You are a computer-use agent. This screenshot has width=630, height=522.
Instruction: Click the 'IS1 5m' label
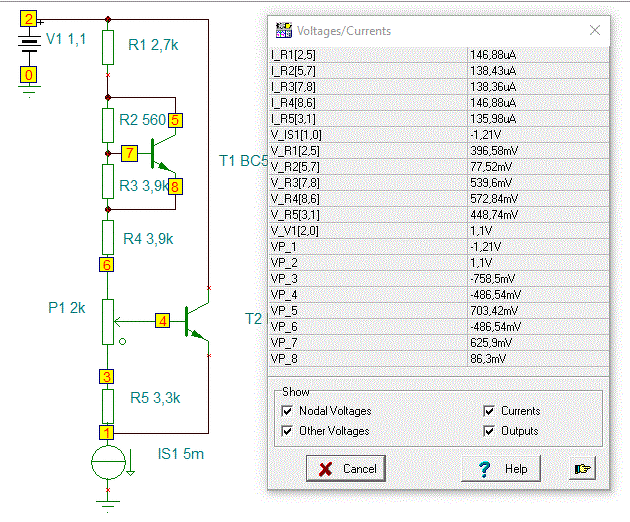click(x=181, y=454)
